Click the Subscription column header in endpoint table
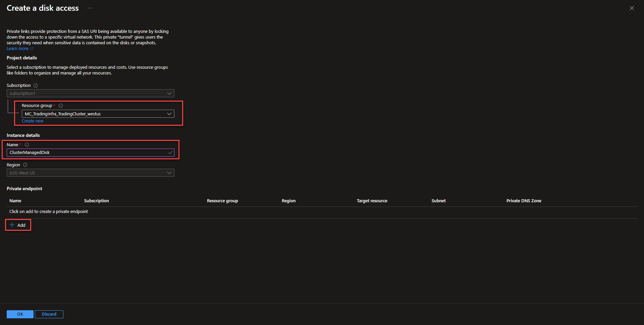644x325 pixels. [96, 201]
